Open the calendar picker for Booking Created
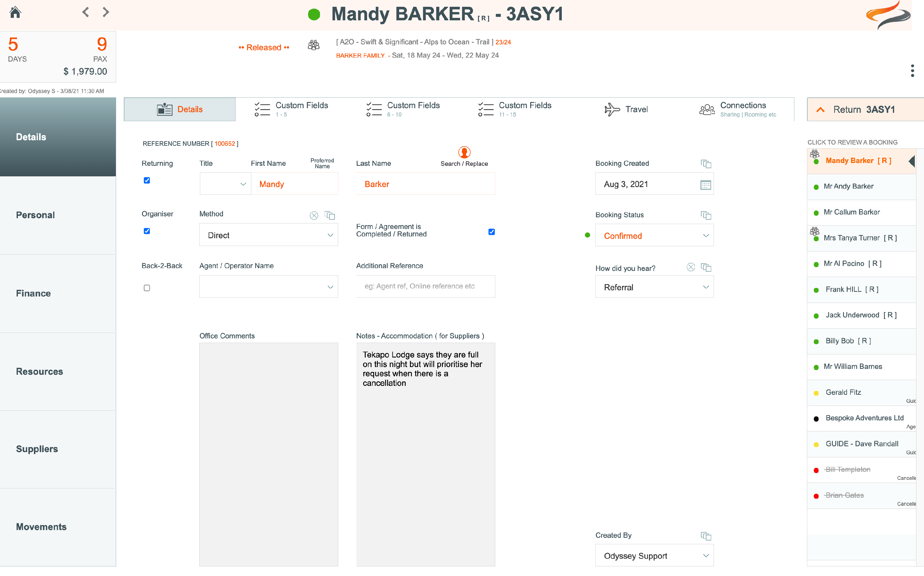The width and height of the screenshot is (924, 576). coord(705,185)
